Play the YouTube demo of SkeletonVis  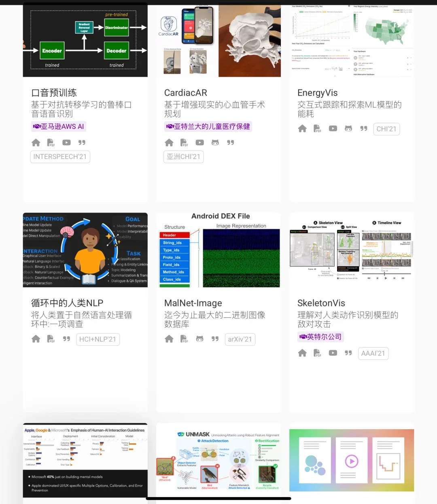333,353
